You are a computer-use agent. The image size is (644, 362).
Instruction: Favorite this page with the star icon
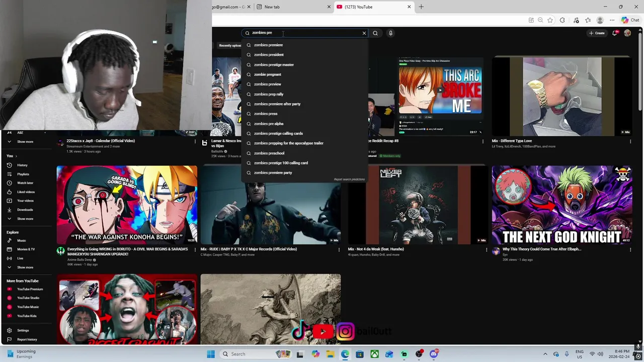click(x=550, y=20)
